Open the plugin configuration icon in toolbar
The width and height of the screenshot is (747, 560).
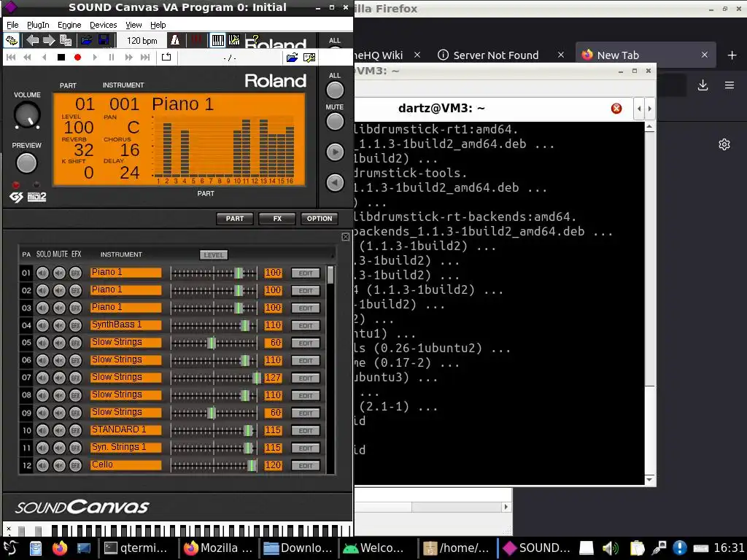tap(12, 41)
